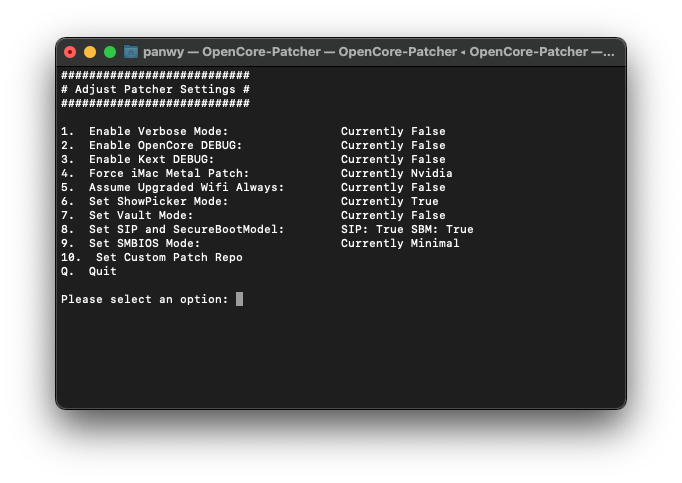Viewport: 682px width, 483px height.
Task: Click the top row of hash characters
Action: [x=155, y=75]
